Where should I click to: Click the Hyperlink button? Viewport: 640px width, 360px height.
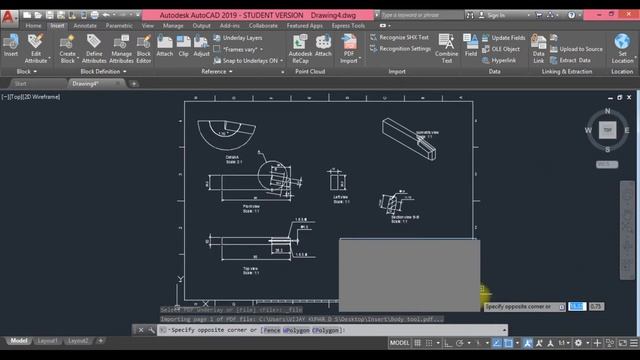(x=499, y=60)
